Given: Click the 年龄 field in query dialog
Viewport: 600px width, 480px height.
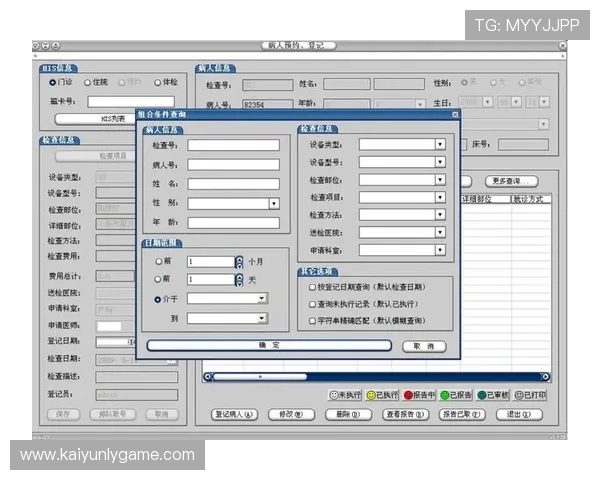Looking at the screenshot, I should click(x=233, y=223).
